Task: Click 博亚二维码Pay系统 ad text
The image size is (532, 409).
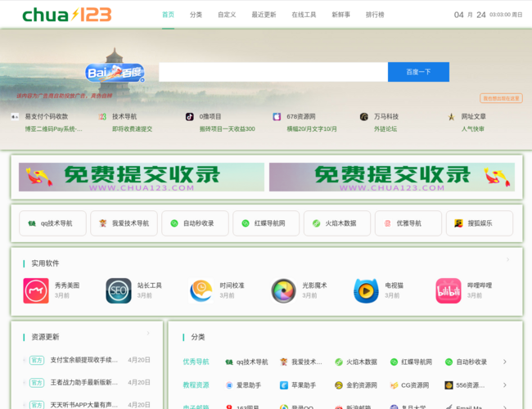Action: coord(53,129)
